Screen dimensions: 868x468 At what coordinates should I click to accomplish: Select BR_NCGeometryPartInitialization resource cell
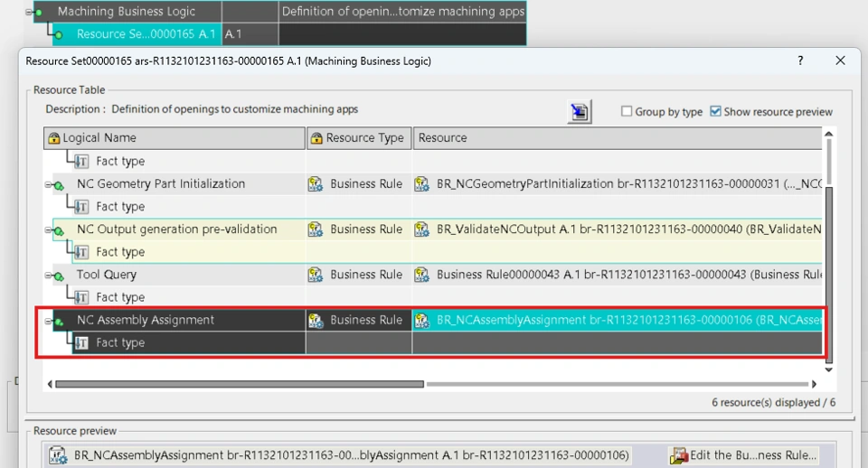pos(618,183)
